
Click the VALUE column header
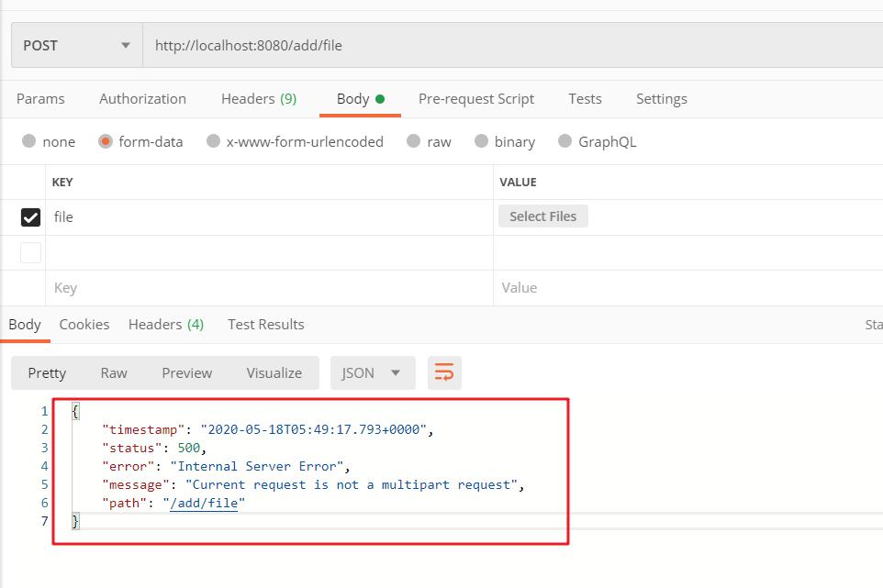coord(518,183)
